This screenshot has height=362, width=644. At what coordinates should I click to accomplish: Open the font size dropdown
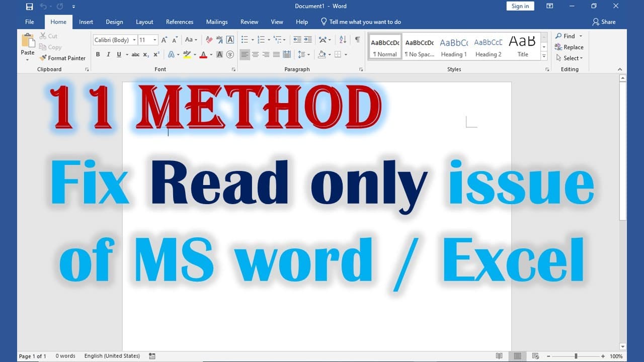coord(148,40)
